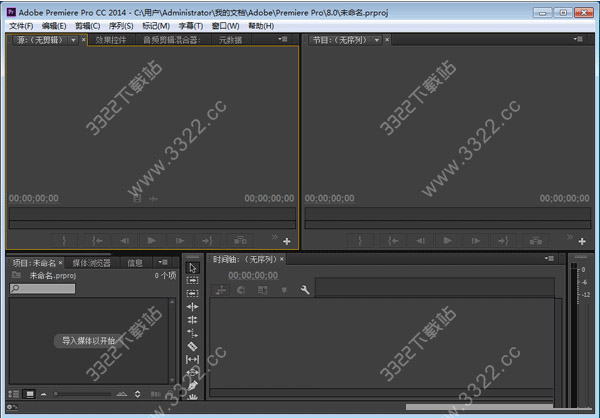Image resolution: width=600 pixels, height=418 pixels.
Task: Select the Rolling Edit tool
Action: [x=192, y=320]
